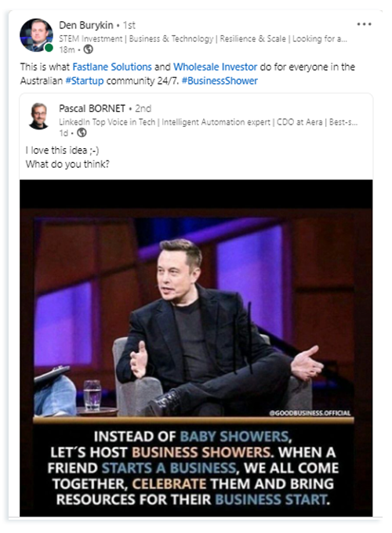The width and height of the screenshot is (392, 533).
Task: Select the #BusinessShower hashtag
Action: point(220,81)
